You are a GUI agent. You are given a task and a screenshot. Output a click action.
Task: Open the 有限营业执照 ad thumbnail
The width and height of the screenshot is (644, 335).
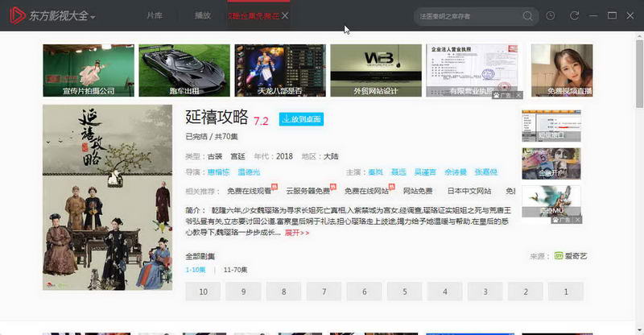(472, 70)
